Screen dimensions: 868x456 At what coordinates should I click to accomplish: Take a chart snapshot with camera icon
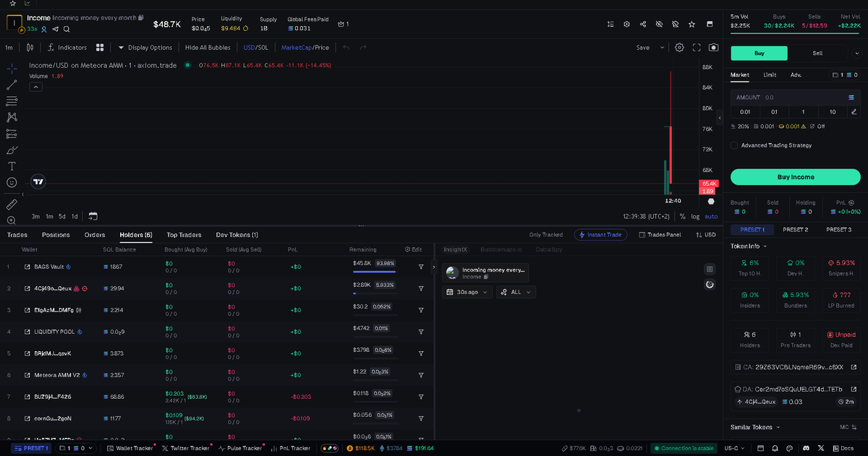coord(714,48)
